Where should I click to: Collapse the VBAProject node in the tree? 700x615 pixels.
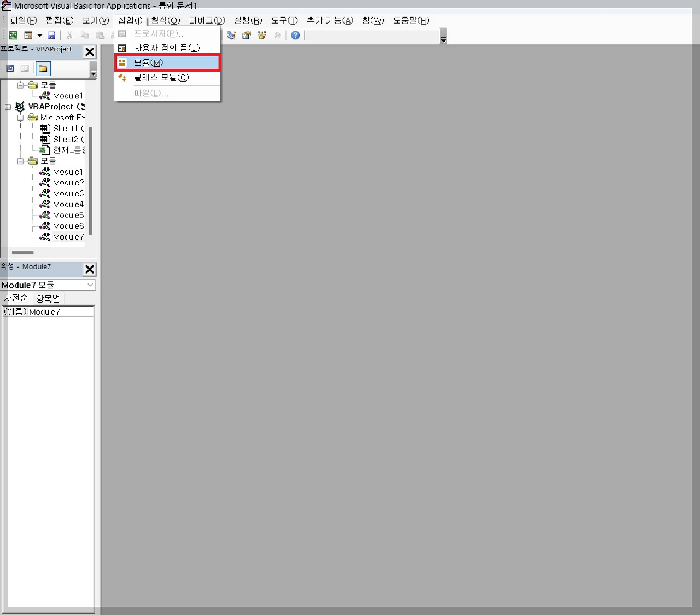point(8,107)
